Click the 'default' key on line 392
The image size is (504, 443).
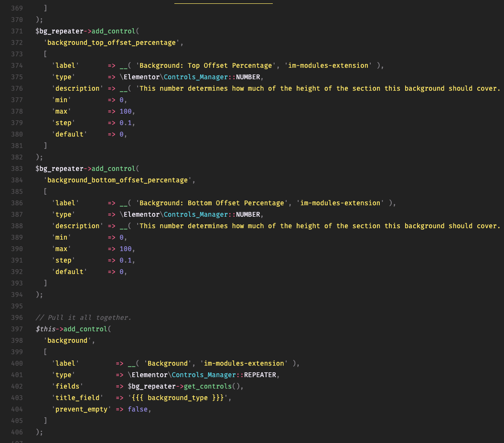69,272
